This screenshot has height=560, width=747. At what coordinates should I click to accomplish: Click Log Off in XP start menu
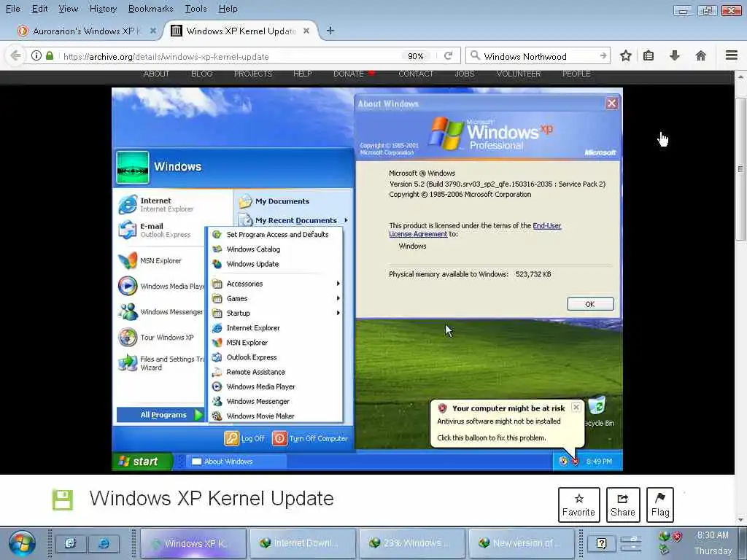244,438
